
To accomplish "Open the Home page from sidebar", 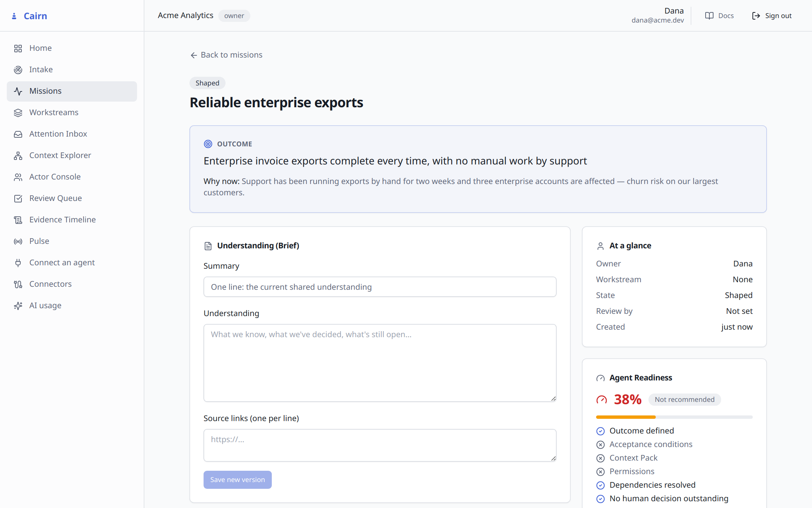I will (72, 49).
